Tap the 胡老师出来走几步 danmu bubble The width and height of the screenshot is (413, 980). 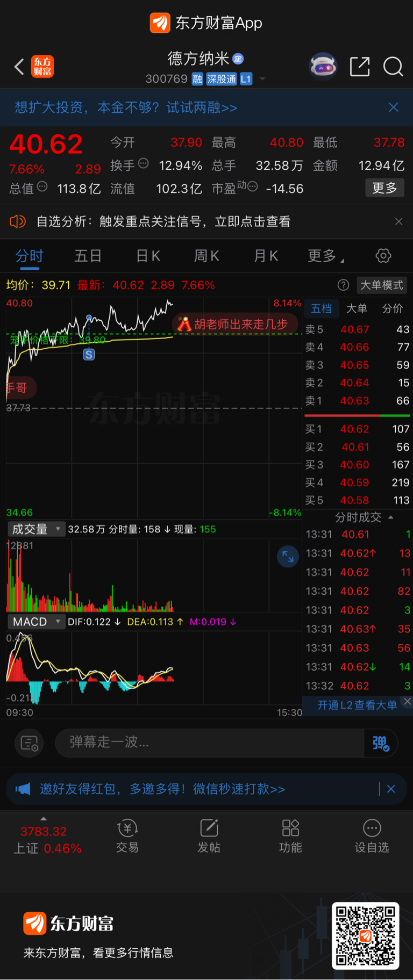236,324
